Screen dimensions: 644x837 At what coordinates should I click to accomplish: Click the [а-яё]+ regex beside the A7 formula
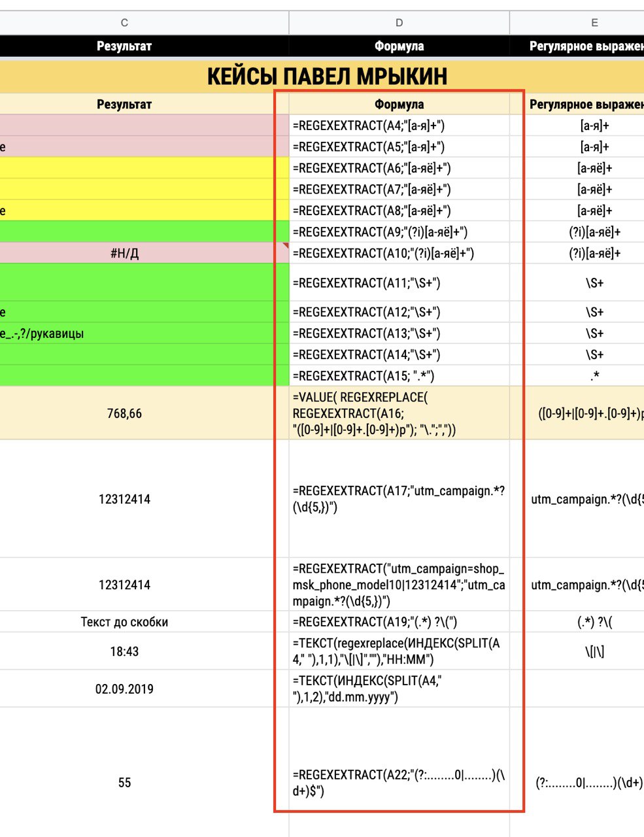click(x=577, y=189)
